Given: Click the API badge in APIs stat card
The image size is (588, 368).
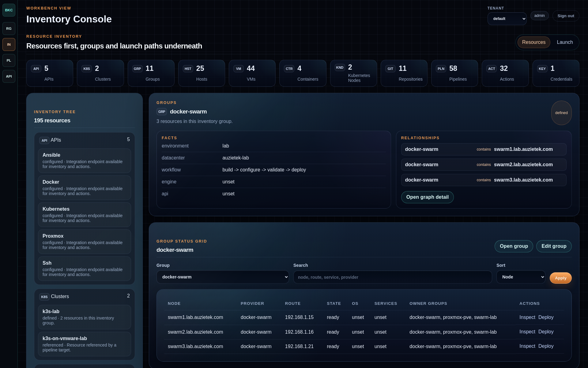Looking at the screenshot, I should pos(36,69).
